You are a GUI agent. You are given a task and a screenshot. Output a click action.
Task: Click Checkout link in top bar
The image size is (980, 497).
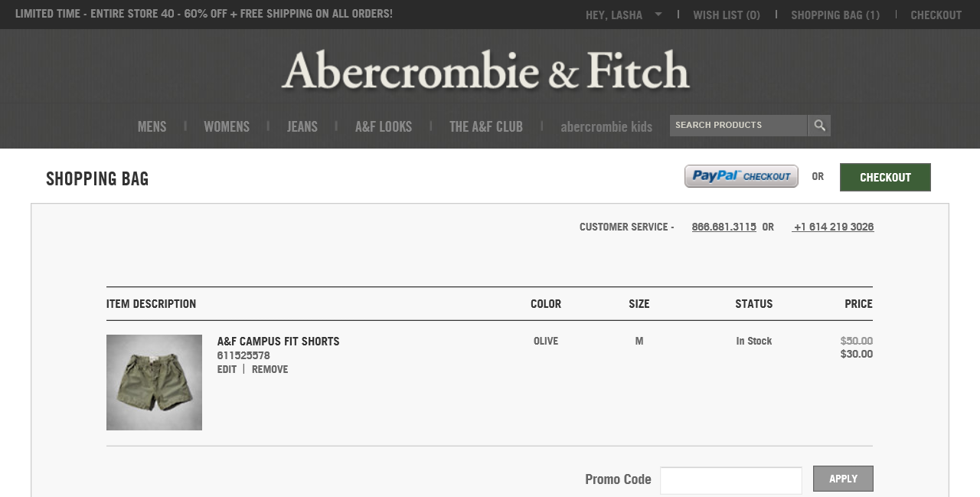[x=936, y=15]
